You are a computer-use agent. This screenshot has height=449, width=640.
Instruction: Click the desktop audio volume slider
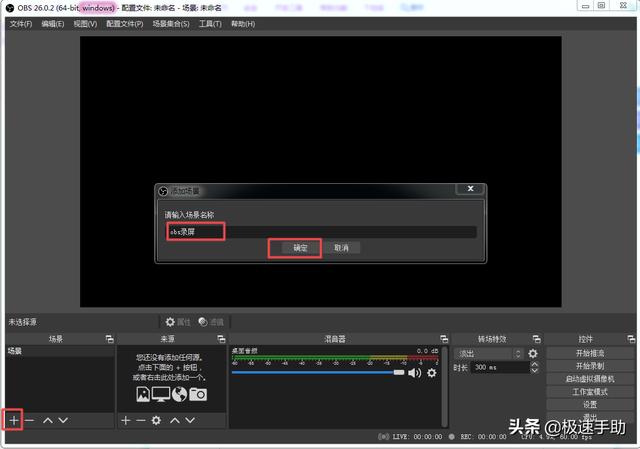[318, 373]
